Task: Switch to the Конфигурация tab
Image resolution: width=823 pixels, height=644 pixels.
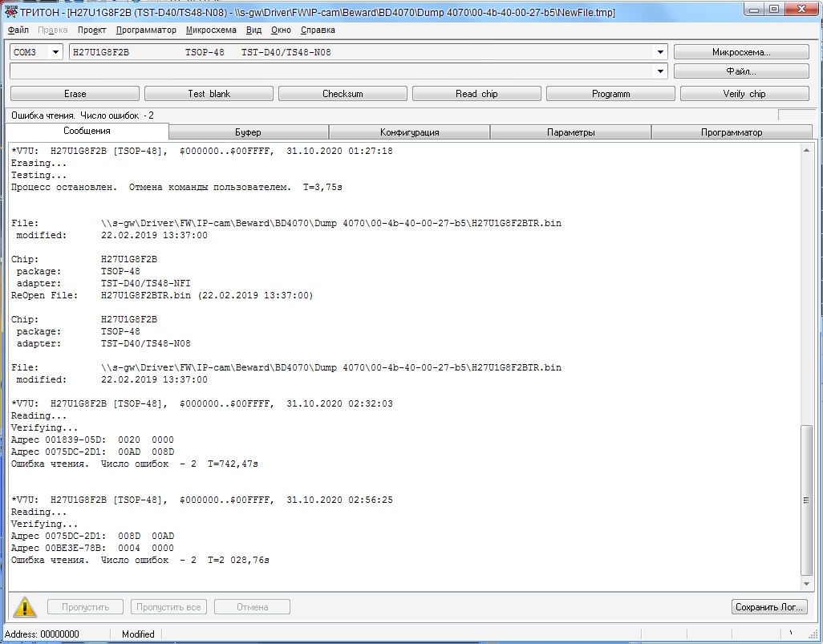Action: tap(409, 132)
